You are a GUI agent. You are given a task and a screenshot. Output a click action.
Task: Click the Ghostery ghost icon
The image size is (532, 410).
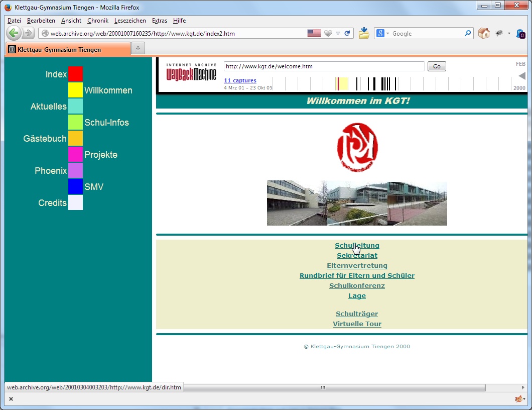[520, 34]
